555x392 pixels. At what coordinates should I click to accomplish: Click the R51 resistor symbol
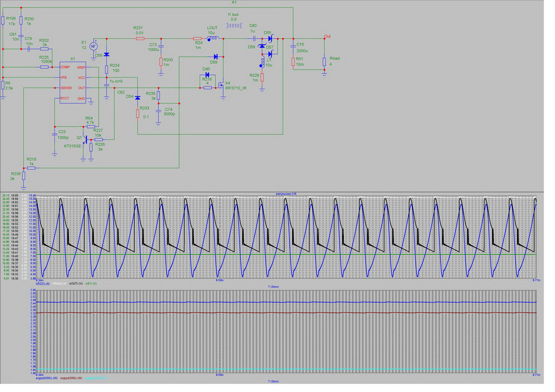click(x=293, y=62)
